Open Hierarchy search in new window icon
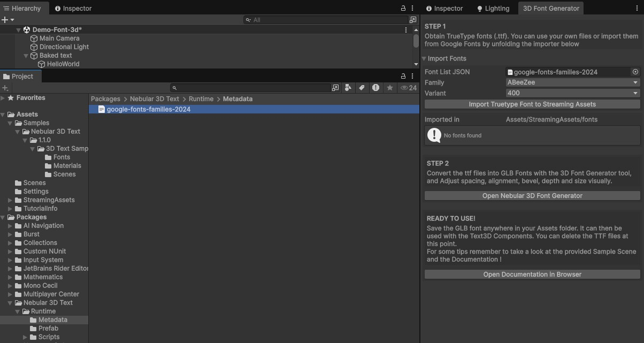 tap(413, 20)
